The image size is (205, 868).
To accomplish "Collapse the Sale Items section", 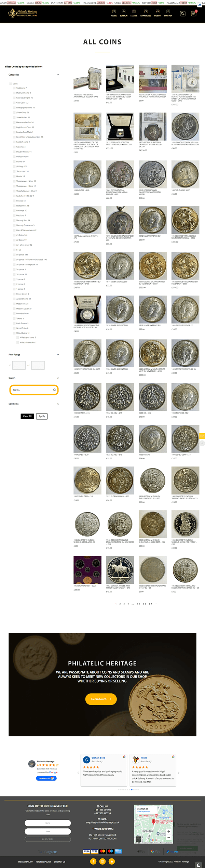I will pos(58,404).
